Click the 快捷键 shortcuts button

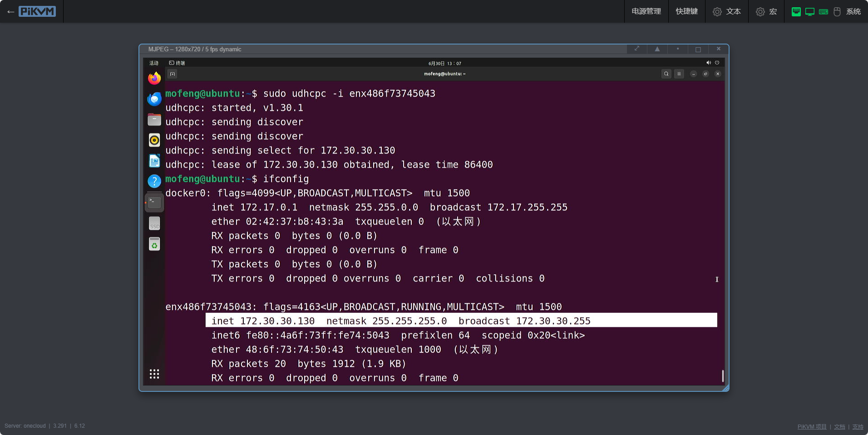(686, 11)
